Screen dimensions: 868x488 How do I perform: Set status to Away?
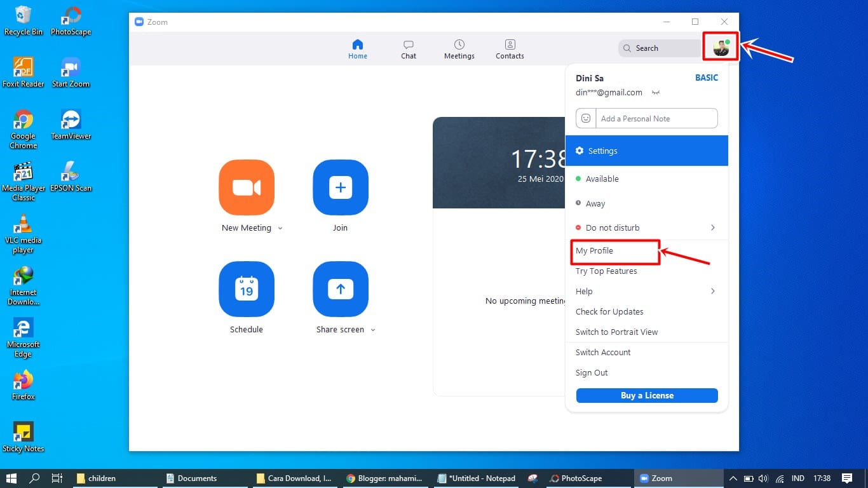click(597, 203)
